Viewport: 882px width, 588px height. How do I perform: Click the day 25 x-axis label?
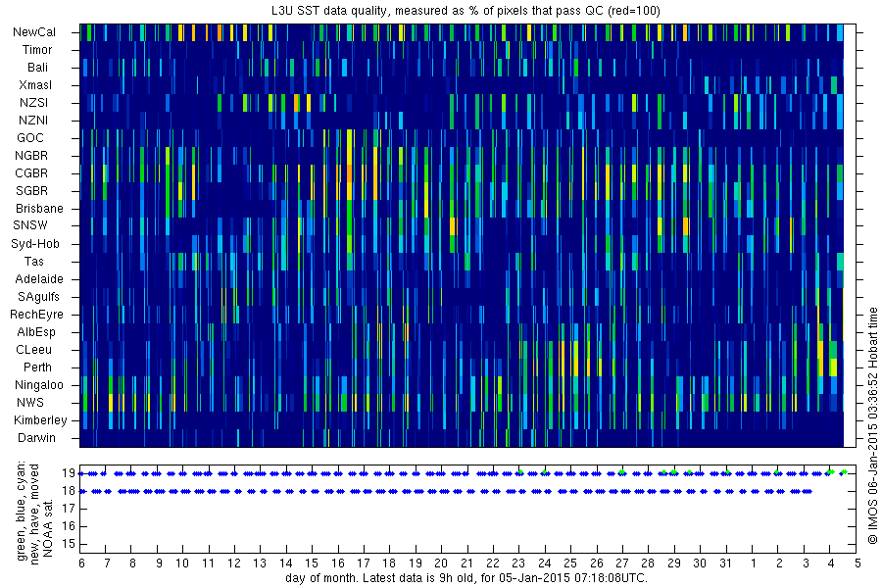pyautogui.click(x=570, y=563)
